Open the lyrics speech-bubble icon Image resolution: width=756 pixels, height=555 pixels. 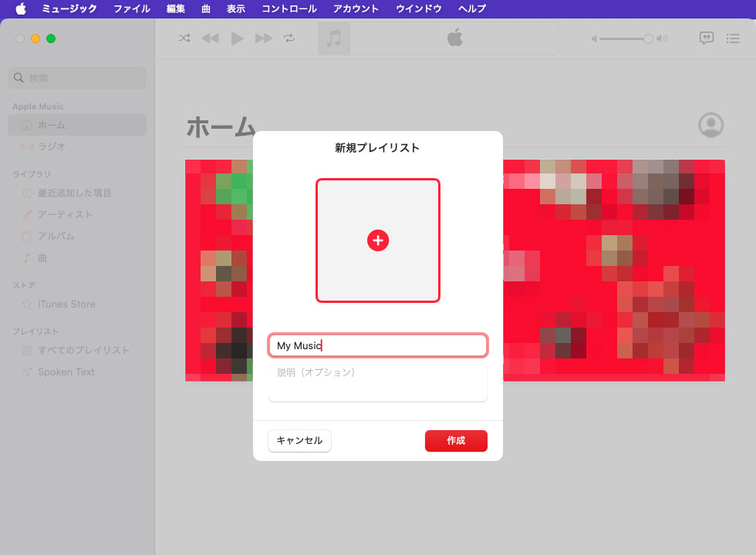pyautogui.click(x=707, y=38)
